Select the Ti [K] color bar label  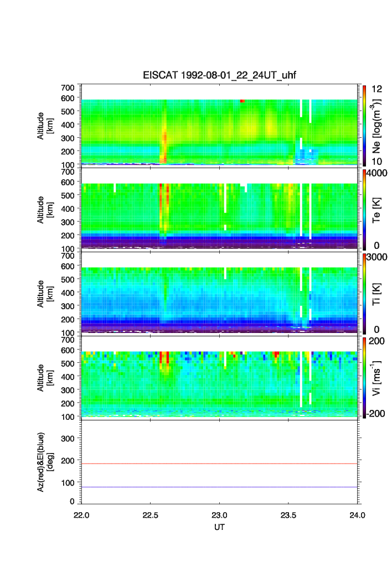pyautogui.click(x=376, y=294)
